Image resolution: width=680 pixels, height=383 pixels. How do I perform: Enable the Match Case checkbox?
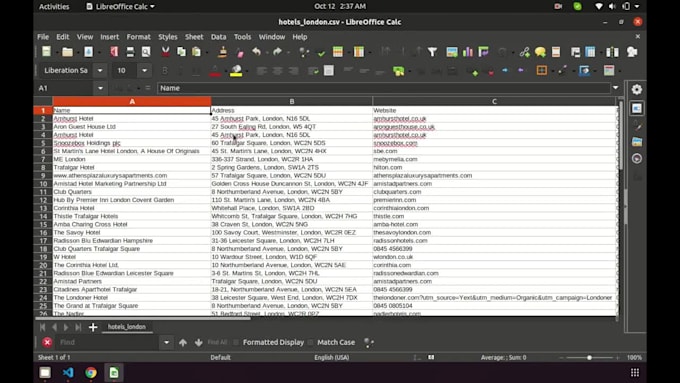[x=311, y=342]
